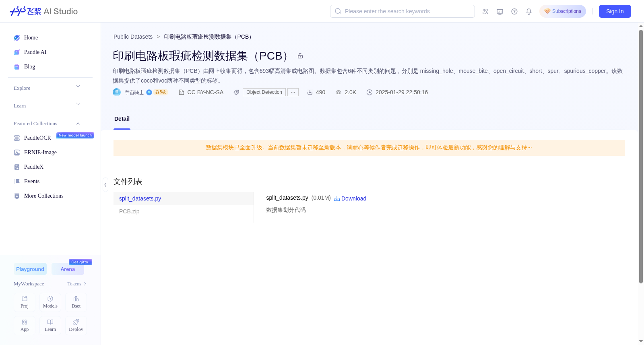Open Proj in MyWorkspace

coord(25,302)
